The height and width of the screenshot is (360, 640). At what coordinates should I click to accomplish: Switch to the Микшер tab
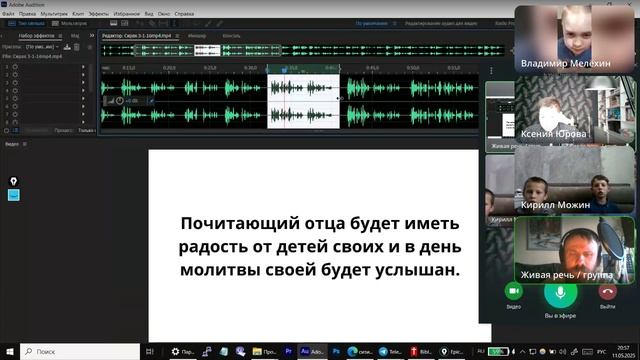click(x=197, y=36)
